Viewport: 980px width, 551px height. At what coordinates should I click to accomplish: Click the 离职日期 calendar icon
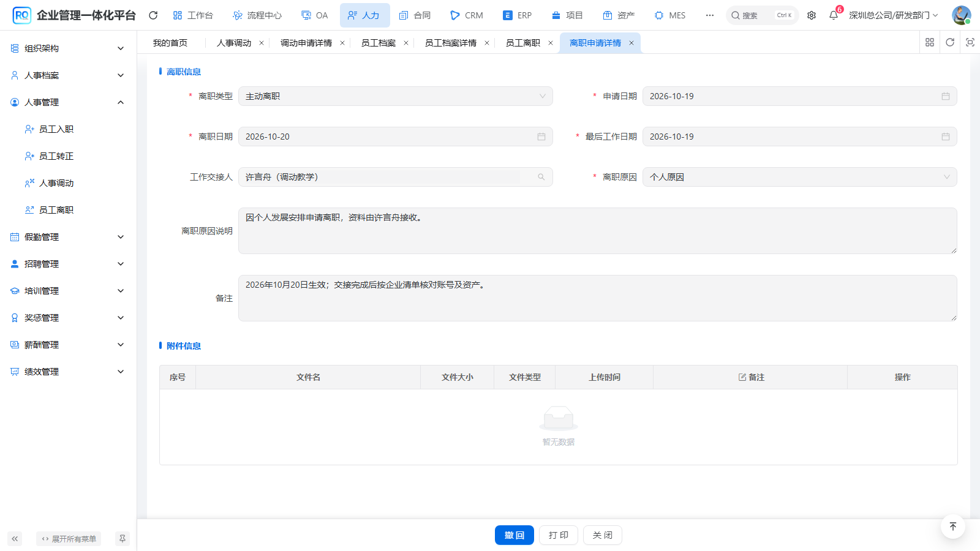coord(541,137)
